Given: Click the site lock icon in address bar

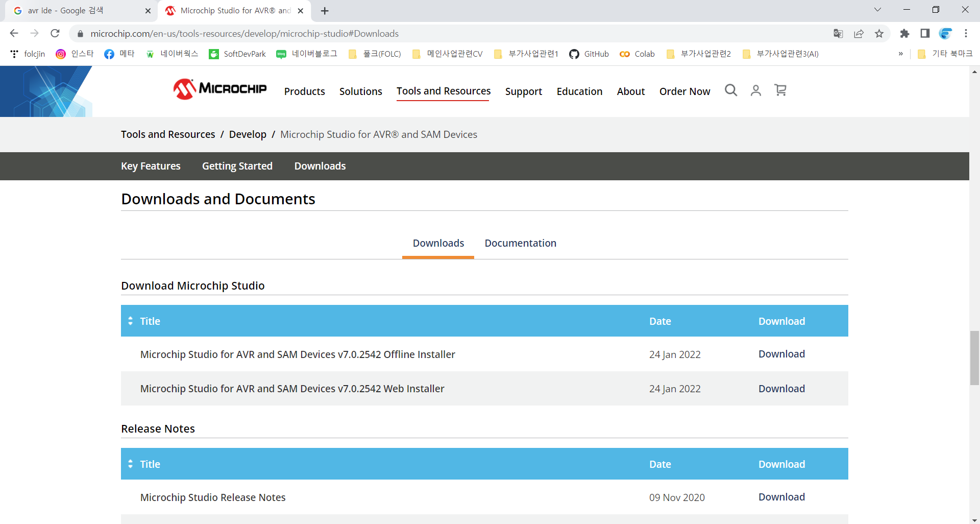Looking at the screenshot, I should coord(80,34).
